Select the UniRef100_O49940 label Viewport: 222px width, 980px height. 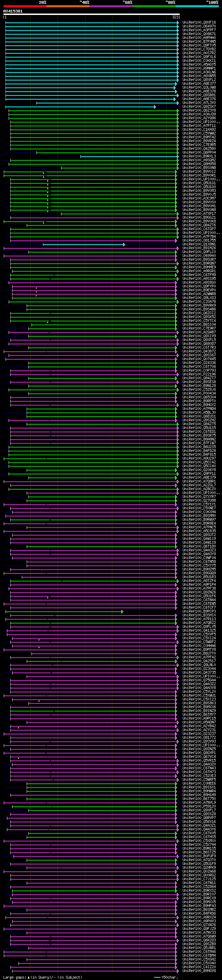click(x=199, y=256)
